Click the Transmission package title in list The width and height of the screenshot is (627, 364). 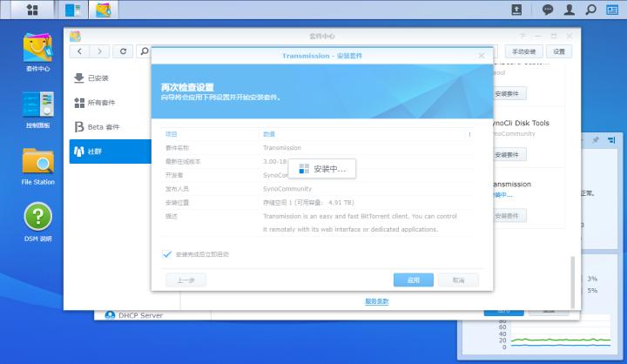tap(512, 185)
